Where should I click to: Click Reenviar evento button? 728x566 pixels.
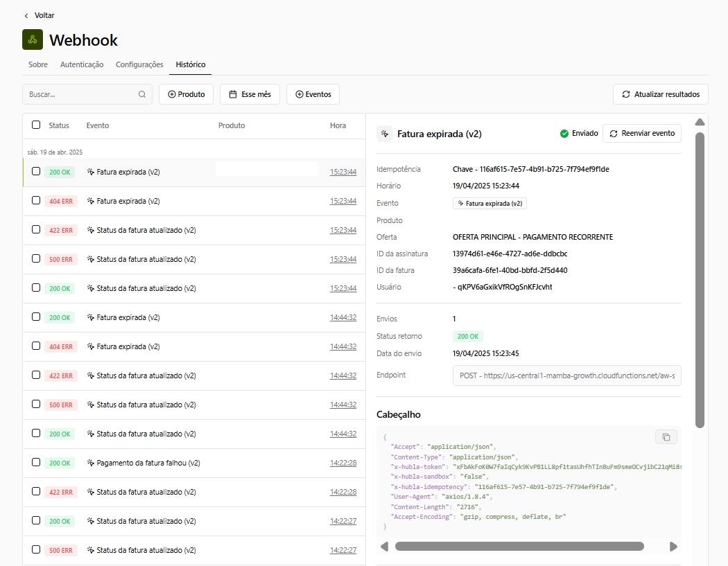(x=642, y=133)
